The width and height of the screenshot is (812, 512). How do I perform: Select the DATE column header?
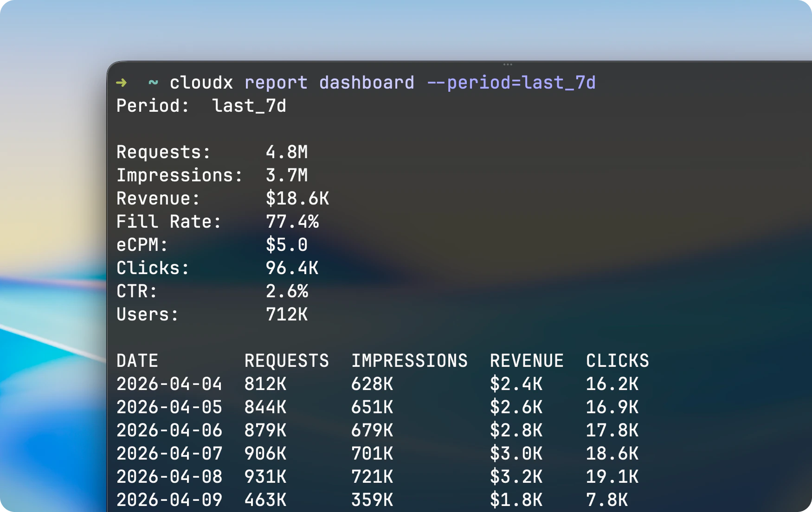[137, 361]
